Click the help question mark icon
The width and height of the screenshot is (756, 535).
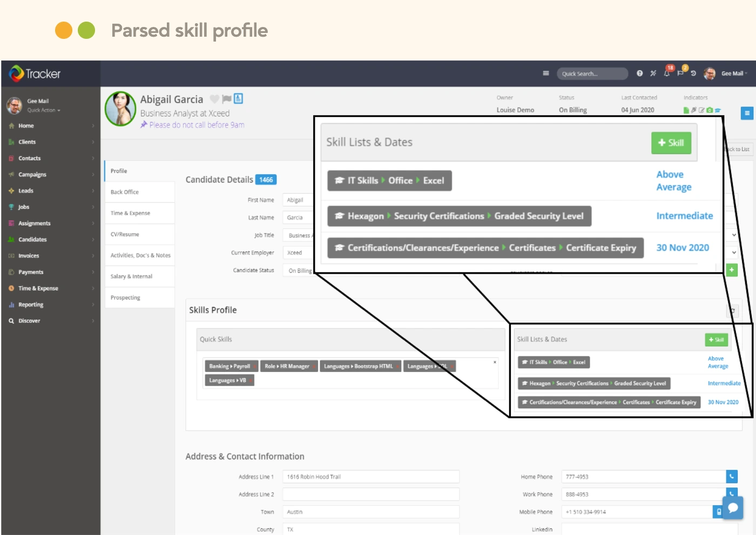click(640, 73)
